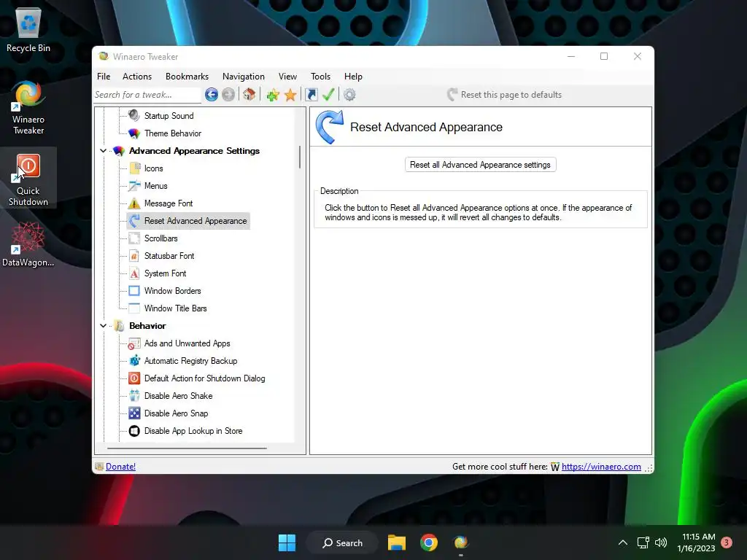Select the Recycle Bin desktop icon
The height and width of the screenshot is (560, 747).
pyautogui.click(x=28, y=29)
